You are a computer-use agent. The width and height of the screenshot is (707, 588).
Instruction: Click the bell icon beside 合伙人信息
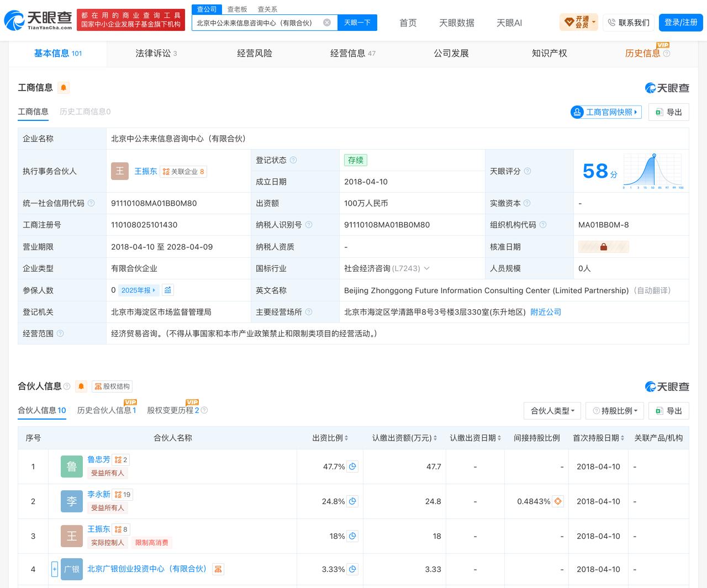(x=81, y=386)
